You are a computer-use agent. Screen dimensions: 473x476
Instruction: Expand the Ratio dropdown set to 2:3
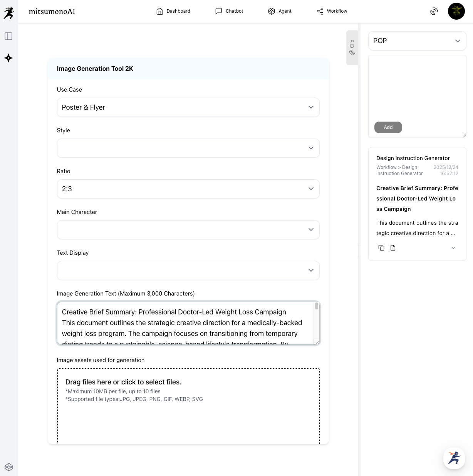(188, 189)
